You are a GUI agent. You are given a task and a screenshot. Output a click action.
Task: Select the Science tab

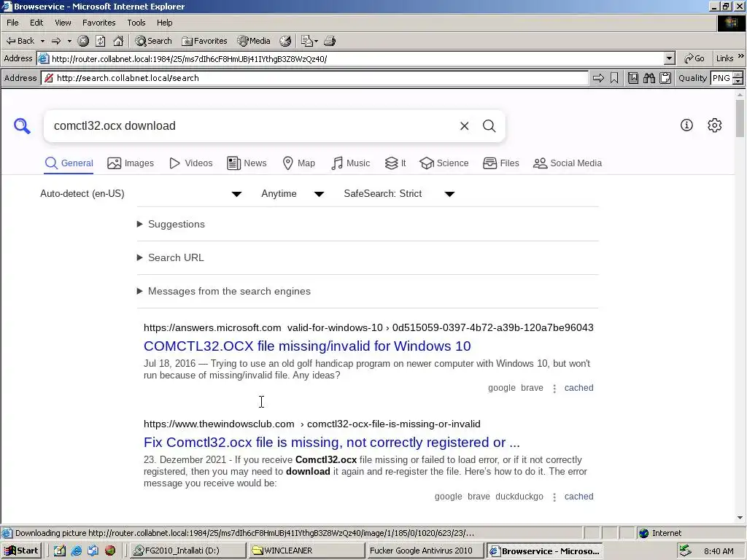pos(444,163)
